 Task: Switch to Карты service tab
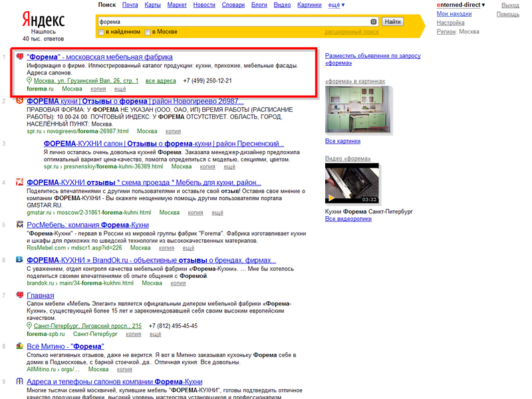tap(153, 5)
